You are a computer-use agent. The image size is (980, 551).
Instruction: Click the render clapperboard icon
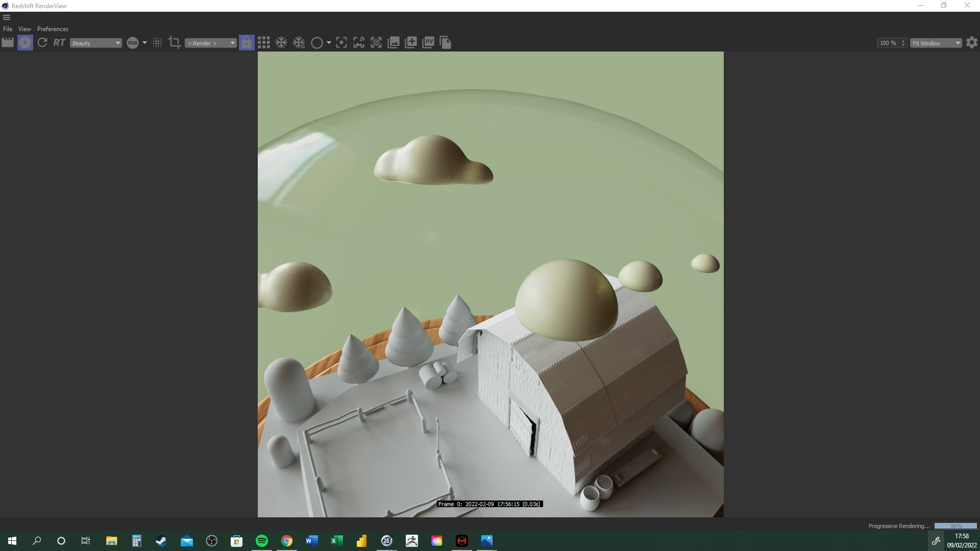8,42
